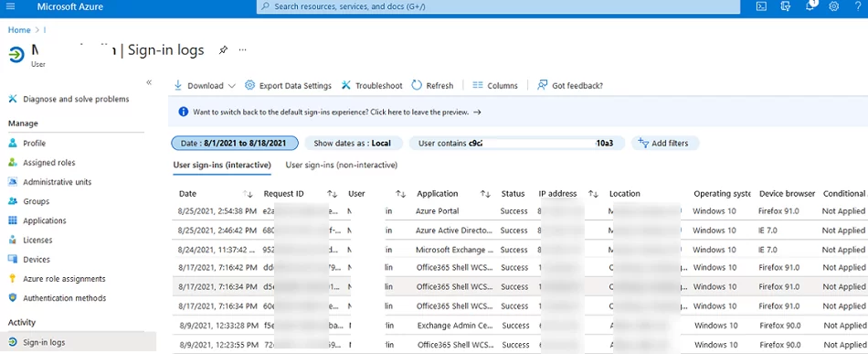The height and width of the screenshot is (354, 868).
Task: Open the Azure portal hamburger menu
Action: tap(10, 6)
